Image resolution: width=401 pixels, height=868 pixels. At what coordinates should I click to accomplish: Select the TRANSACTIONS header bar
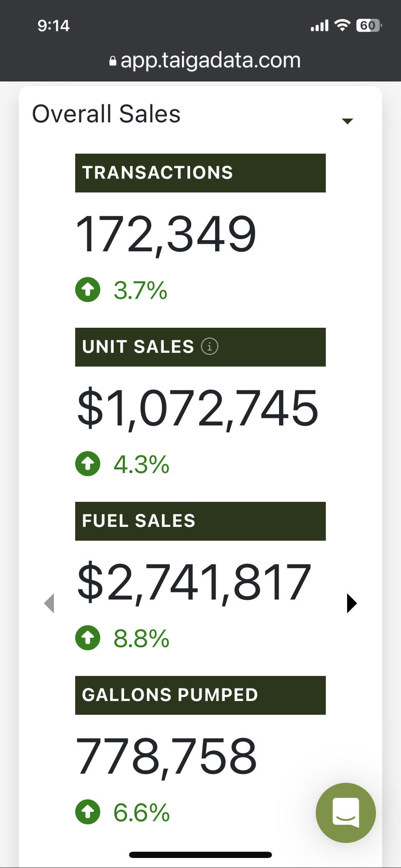(x=200, y=173)
